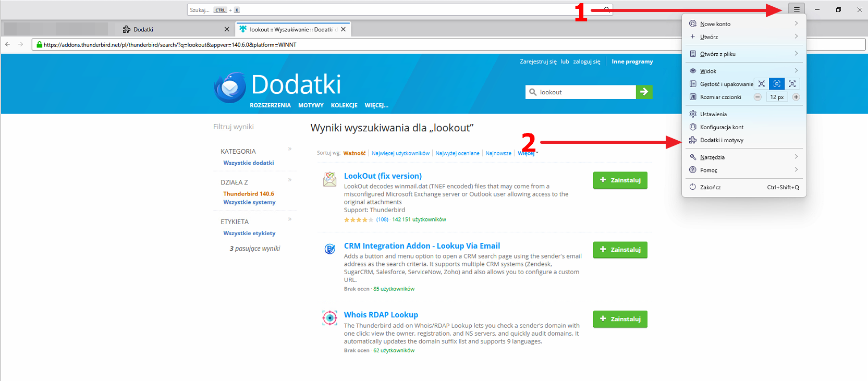The image size is (868, 381).
Task: Select compact density in Gęstość i upakowanie
Action: coord(762,84)
